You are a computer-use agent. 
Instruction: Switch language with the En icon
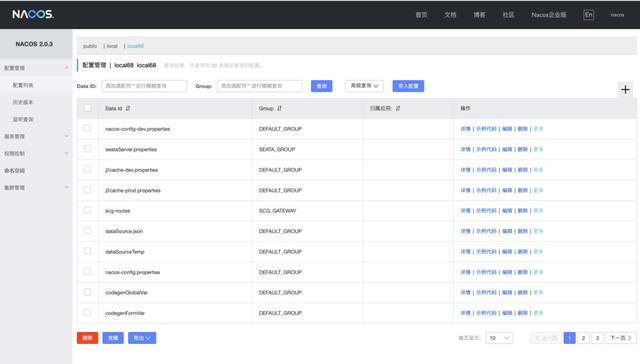[588, 15]
